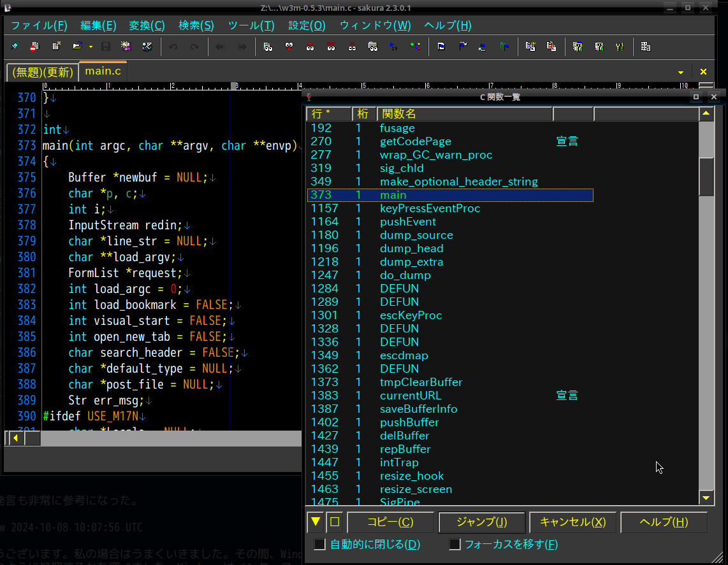Click the function list scroll-down arrow
728x565 pixels.
[x=706, y=497]
